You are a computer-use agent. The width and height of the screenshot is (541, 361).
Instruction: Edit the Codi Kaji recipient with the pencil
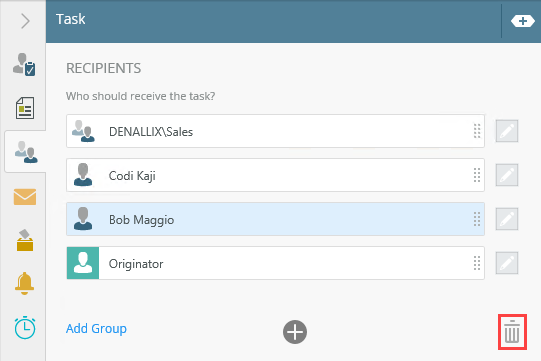click(507, 175)
